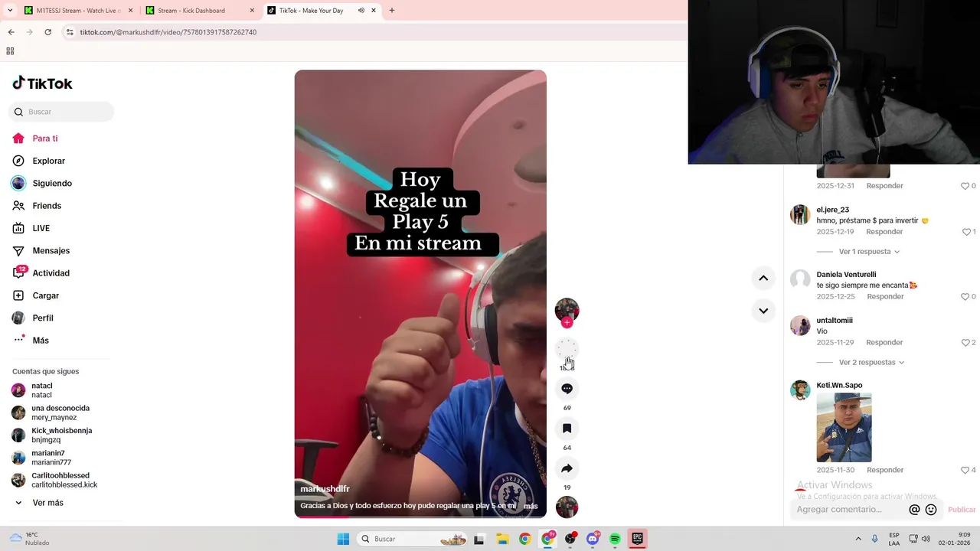980x551 pixels.
Task: Reply to Daniela Venturelli with Responder
Action: click(x=884, y=296)
